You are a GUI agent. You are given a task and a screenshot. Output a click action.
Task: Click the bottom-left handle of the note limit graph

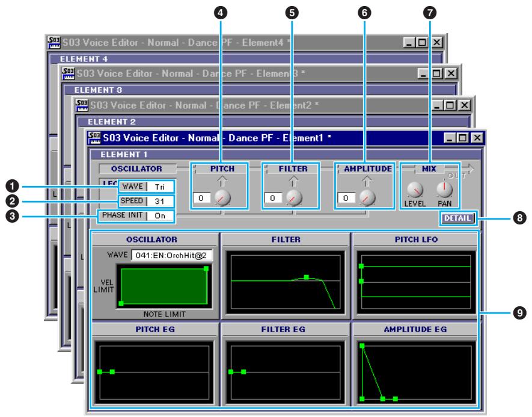(x=121, y=303)
